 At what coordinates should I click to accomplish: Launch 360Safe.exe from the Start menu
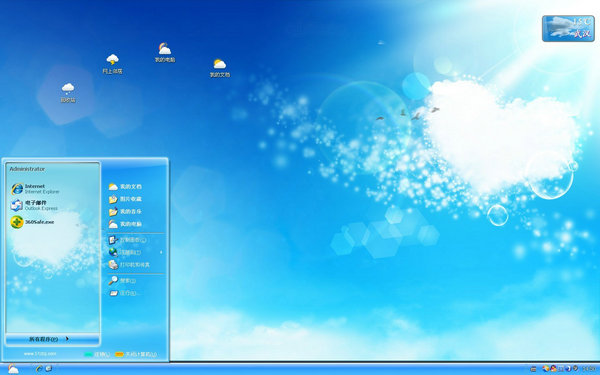pyautogui.click(x=33, y=222)
